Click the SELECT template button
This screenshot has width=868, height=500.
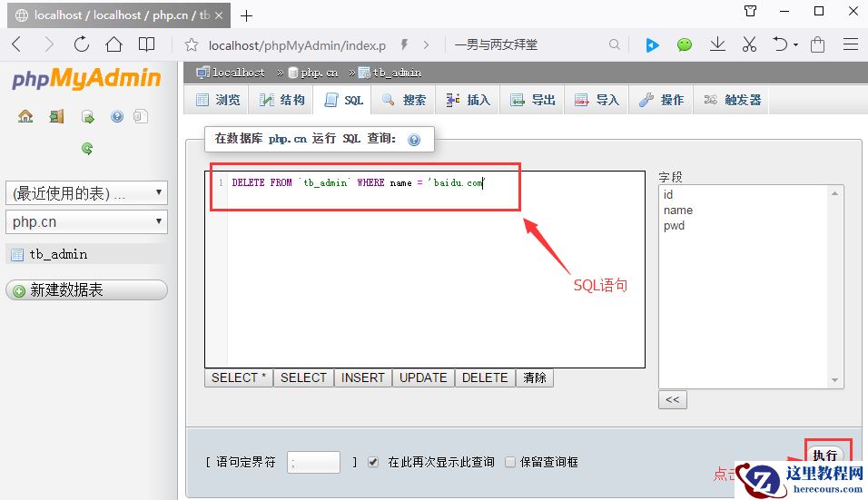(x=303, y=377)
